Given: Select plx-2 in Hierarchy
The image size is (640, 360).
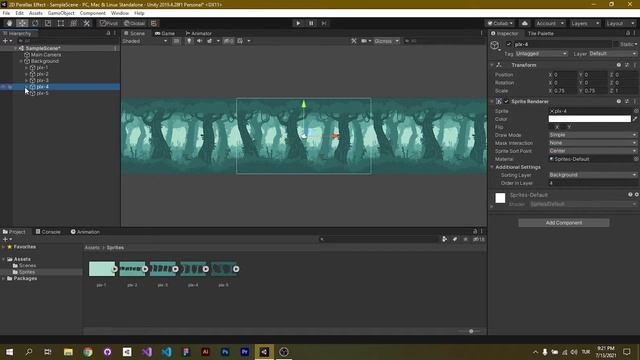Looking at the screenshot, I should 42,74.
